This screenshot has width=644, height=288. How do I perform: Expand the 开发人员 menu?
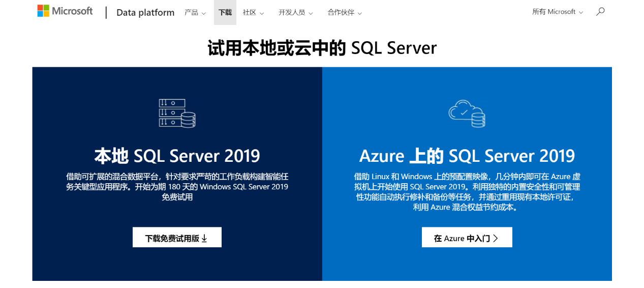pos(296,12)
